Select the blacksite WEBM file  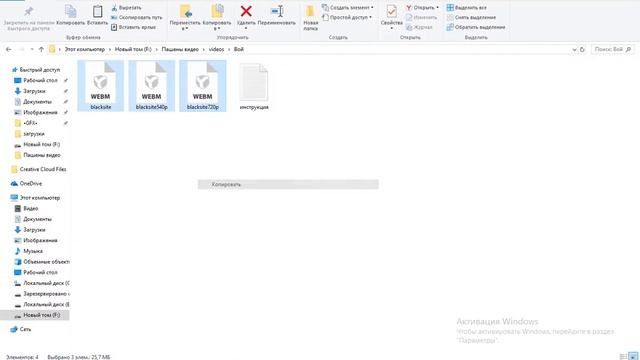(100, 86)
